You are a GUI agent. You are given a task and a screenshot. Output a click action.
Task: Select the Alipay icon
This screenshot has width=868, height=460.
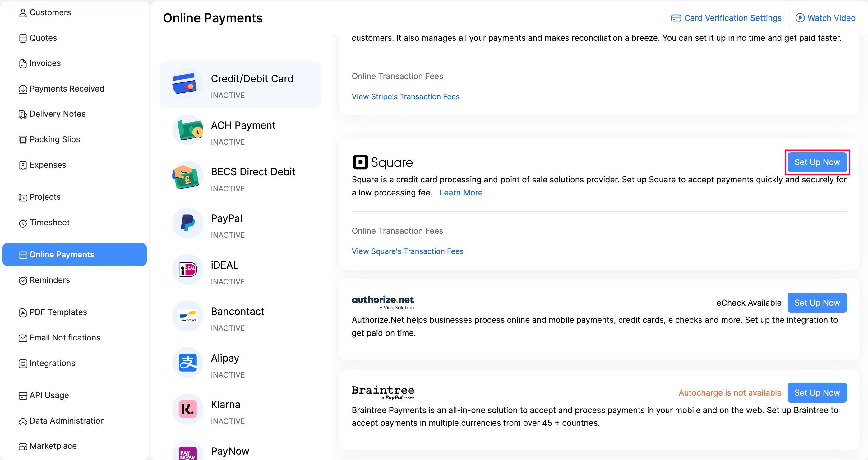[x=188, y=363]
